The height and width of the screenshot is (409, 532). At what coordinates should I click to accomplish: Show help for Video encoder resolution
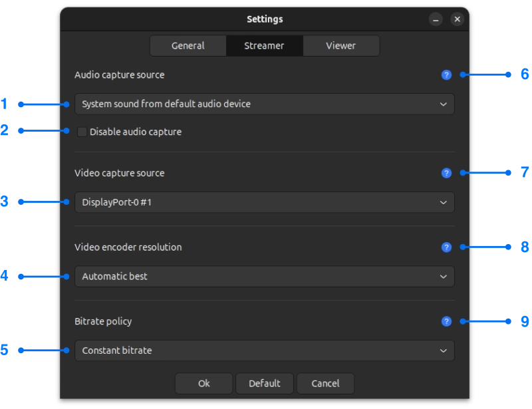click(x=446, y=247)
